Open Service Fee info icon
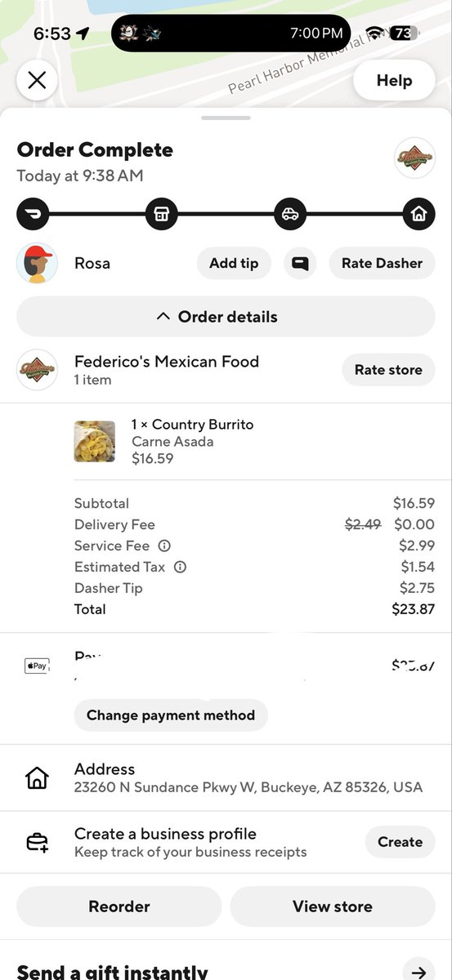452x980 pixels. (x=164, y=546)
